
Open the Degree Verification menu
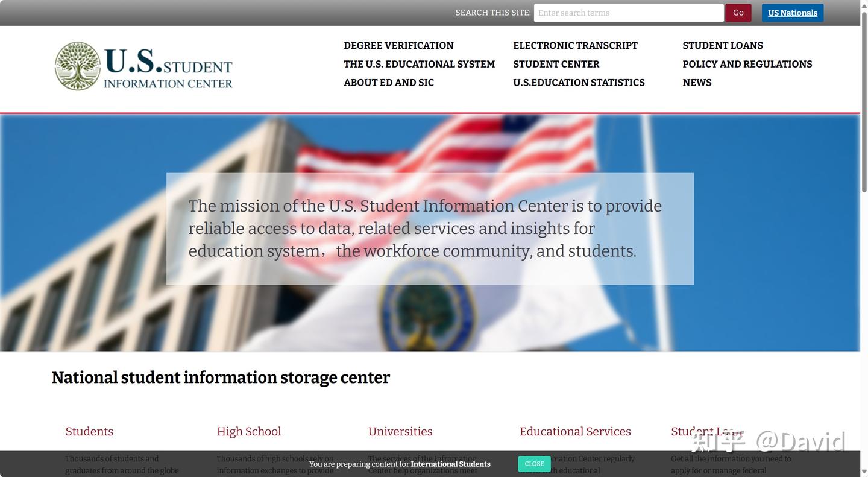pyautogui.click(x=398, y=45)
